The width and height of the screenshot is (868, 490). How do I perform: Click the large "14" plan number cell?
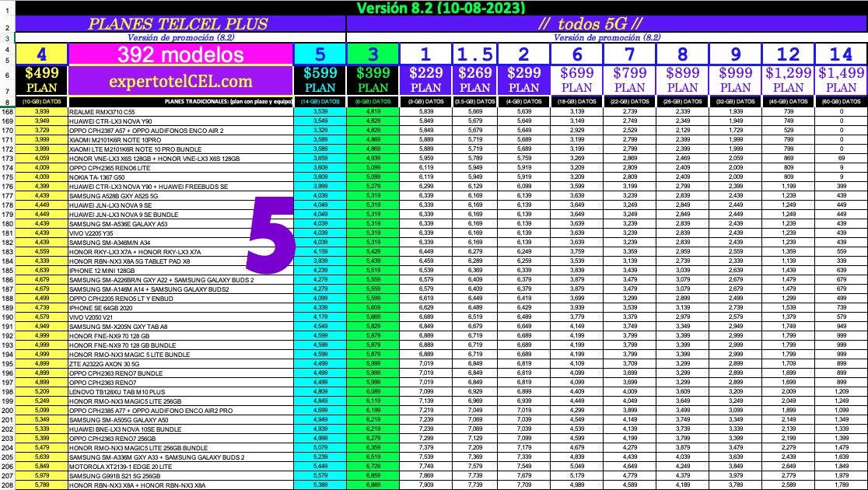(841, 54)
